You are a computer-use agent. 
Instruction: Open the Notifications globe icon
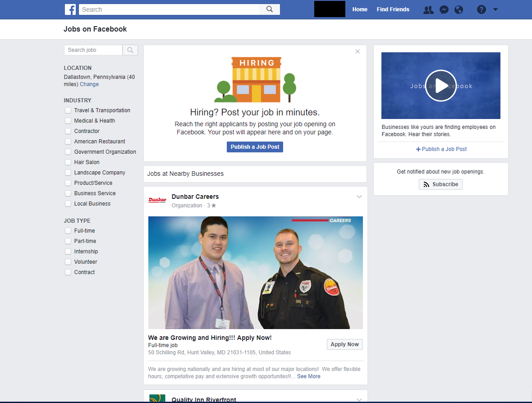point(459,9)
